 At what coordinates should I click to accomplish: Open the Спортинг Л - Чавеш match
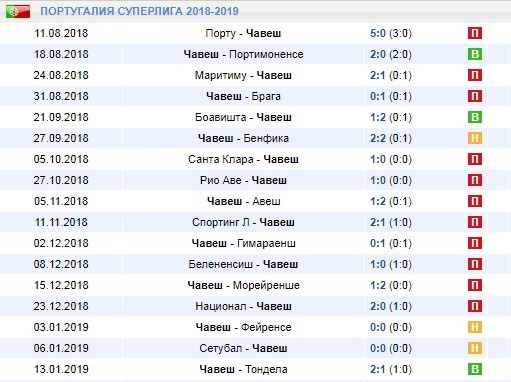coord(243,222)
